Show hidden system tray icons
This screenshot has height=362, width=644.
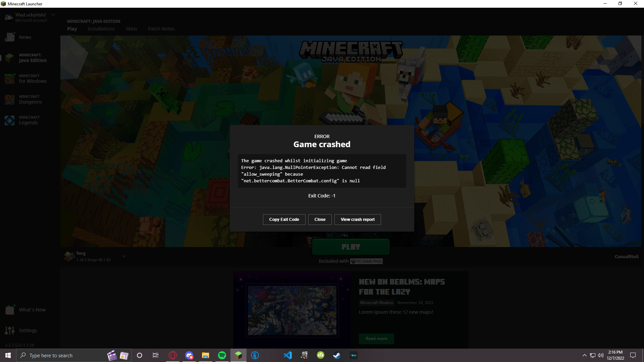584,355
